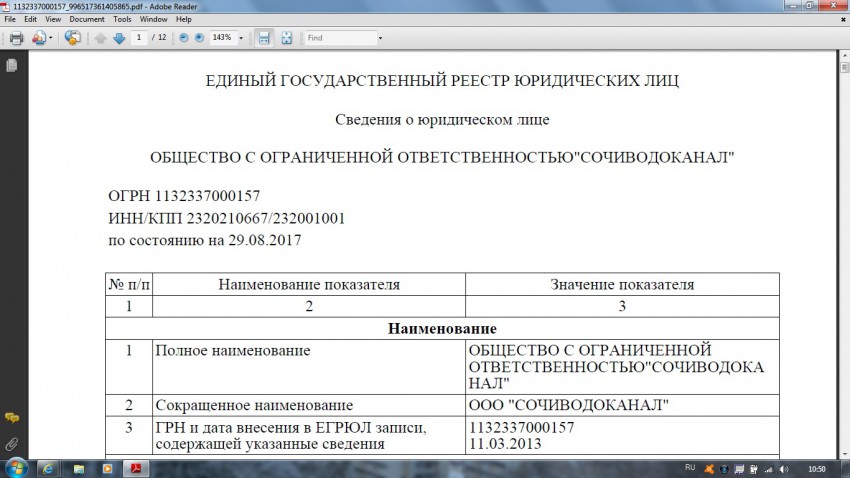Open the email options dropdown arrow

tap(52, 38)
